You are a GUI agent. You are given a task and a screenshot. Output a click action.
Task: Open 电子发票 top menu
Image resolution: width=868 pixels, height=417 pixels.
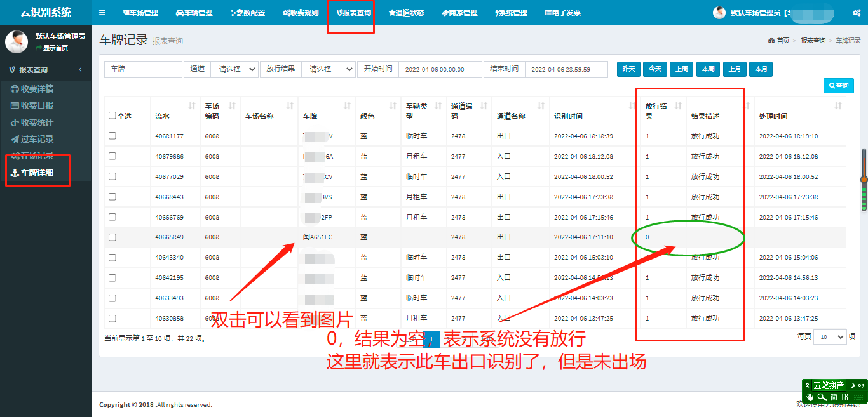pos(563,13)
